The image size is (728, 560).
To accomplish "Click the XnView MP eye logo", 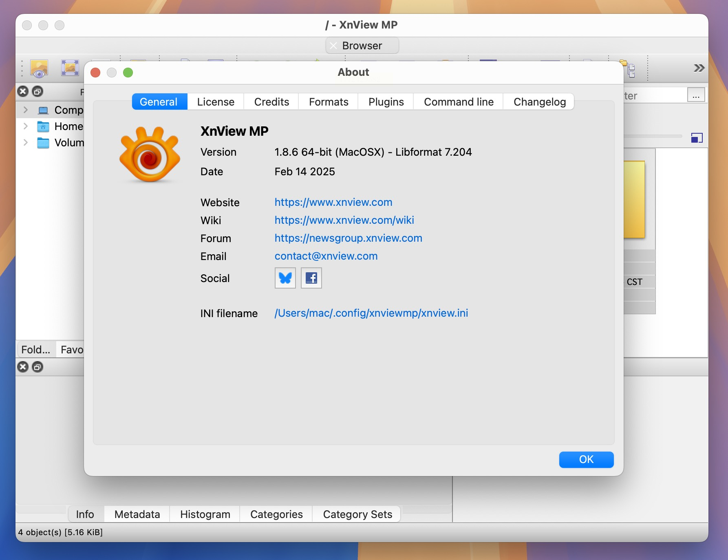I will point(150,154).
